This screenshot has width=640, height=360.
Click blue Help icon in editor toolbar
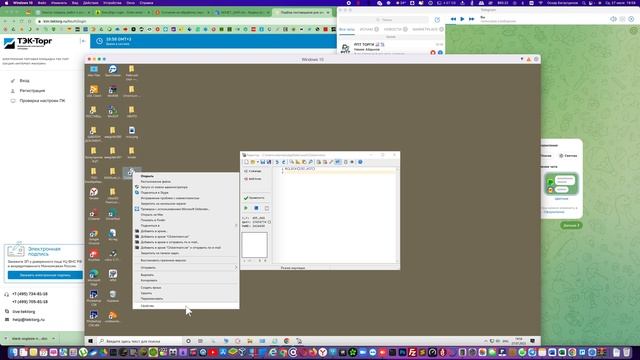pos(360,162)
